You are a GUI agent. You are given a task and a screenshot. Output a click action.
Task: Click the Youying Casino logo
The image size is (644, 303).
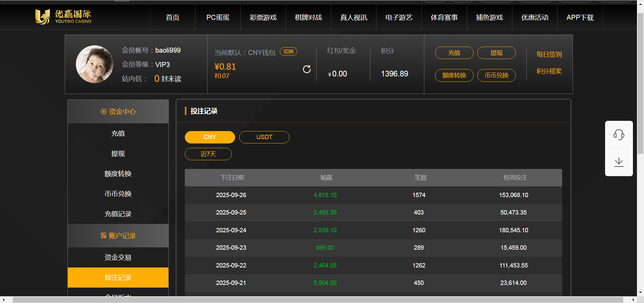[63, 17]
